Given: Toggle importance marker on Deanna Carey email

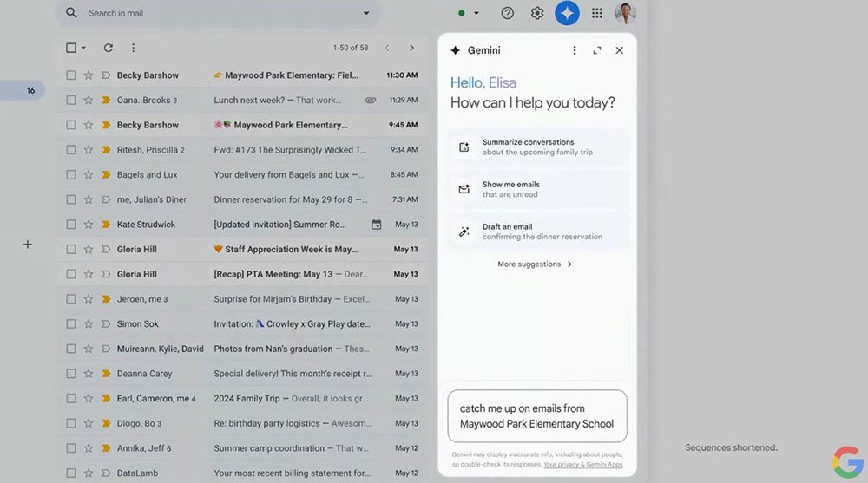Looking at the screenshot, I should pyautogui.click(x=106, y=374).
